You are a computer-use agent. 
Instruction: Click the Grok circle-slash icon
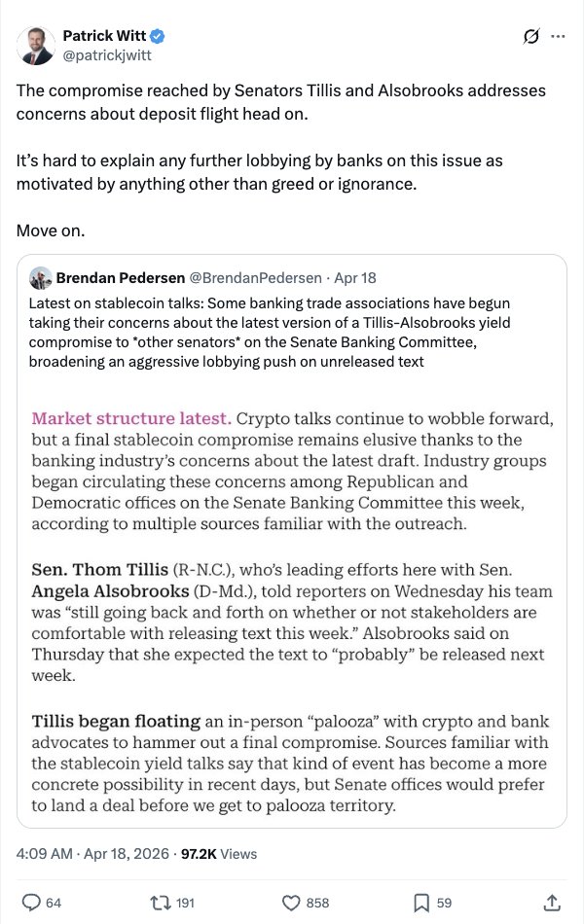click(x=531, y=37)
